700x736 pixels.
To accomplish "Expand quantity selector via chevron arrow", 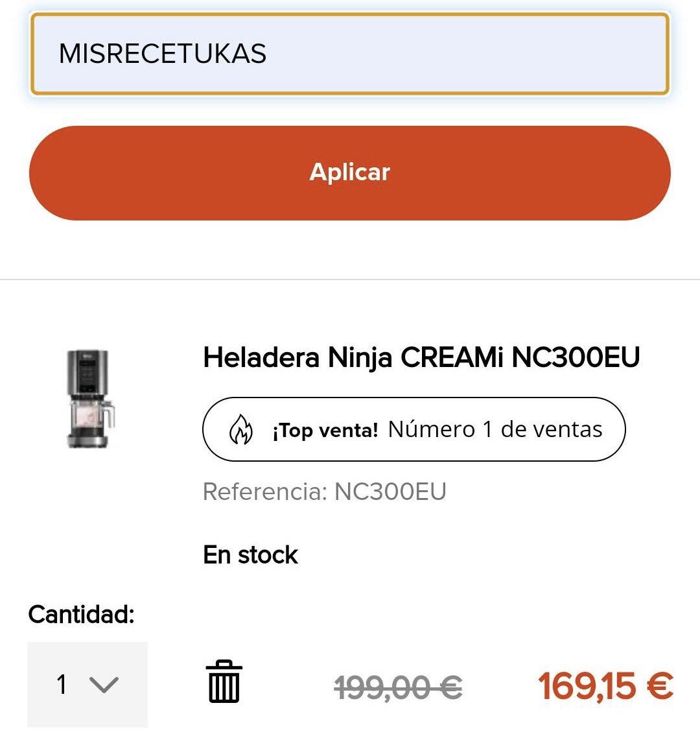I will click(x=104, y=685).
